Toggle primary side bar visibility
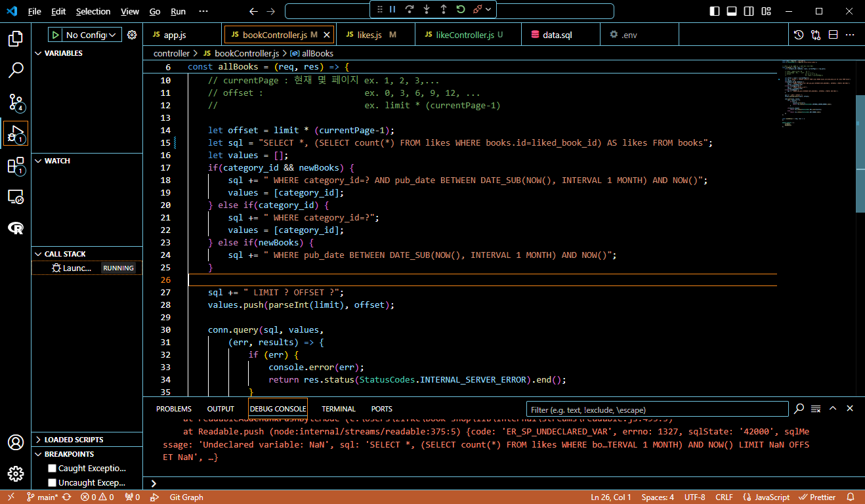 [715, 11]
